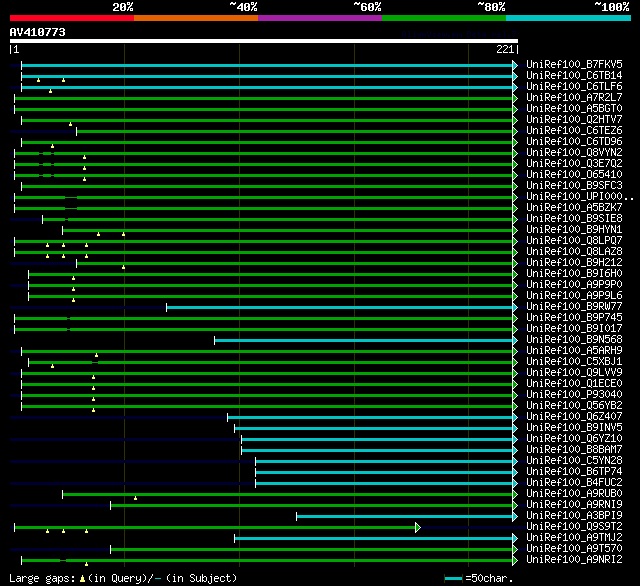Click UniRef100_Q8VYN2 hit name
Viewport: 640px width, 586px height.
574,153
